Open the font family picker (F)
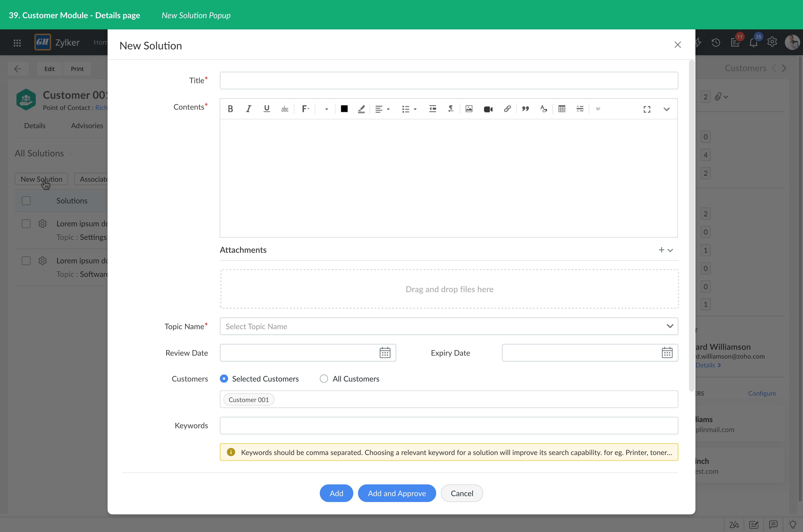The height and width of the screenshot is (532, 803). [x=305, y=109]
